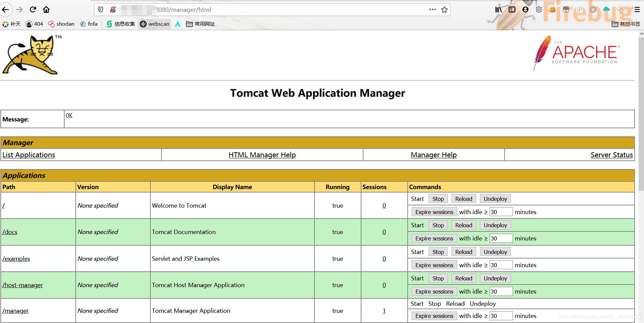The width and height of the screenshot is (644, 323).
Task: Open the cookie editor extension
Action: click(552, 9)
